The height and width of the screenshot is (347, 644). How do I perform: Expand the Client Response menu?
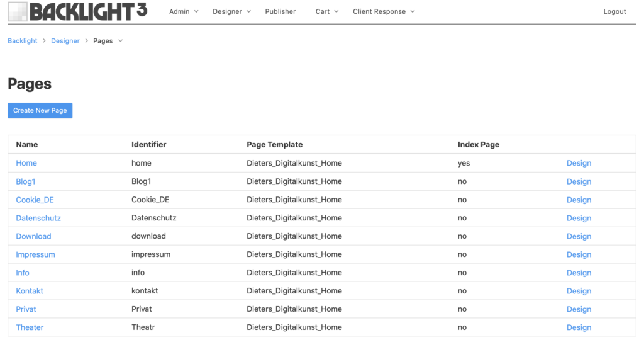(384, 11)
